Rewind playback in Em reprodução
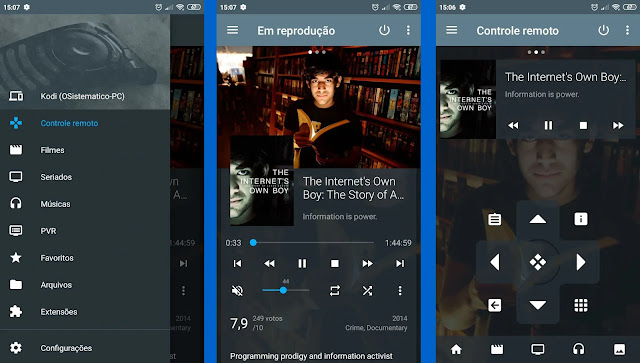 269,264
